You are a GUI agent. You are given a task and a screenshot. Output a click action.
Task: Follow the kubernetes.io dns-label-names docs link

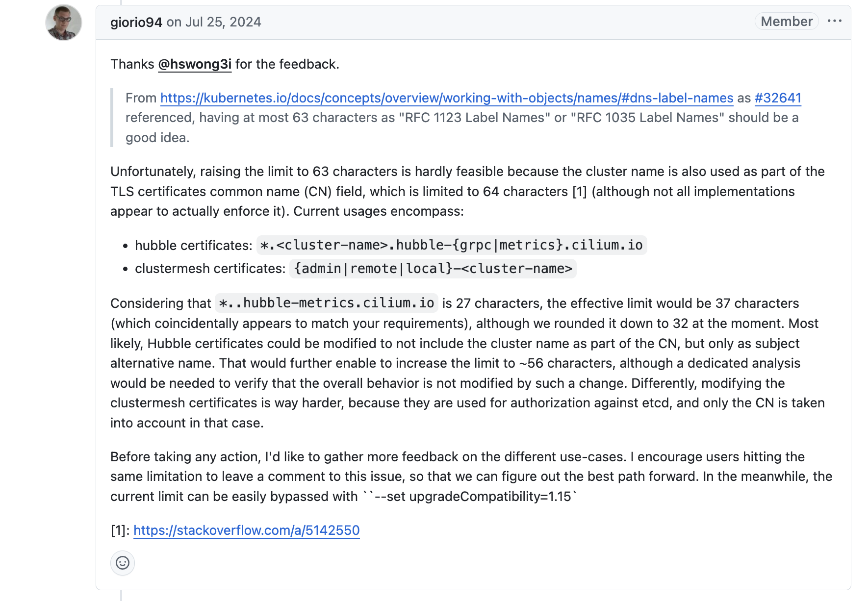coord(447,98)
